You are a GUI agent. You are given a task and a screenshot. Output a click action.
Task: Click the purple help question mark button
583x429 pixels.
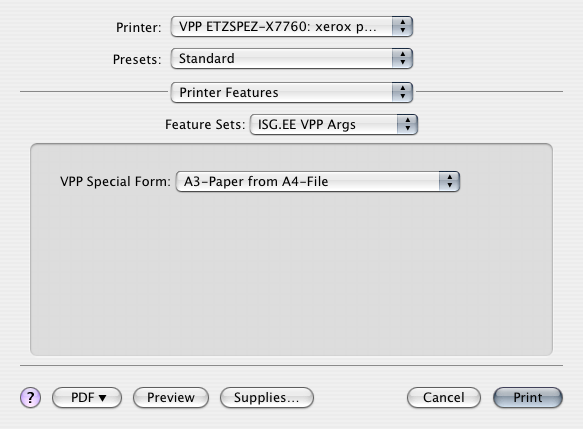click(x=30, y=397)
